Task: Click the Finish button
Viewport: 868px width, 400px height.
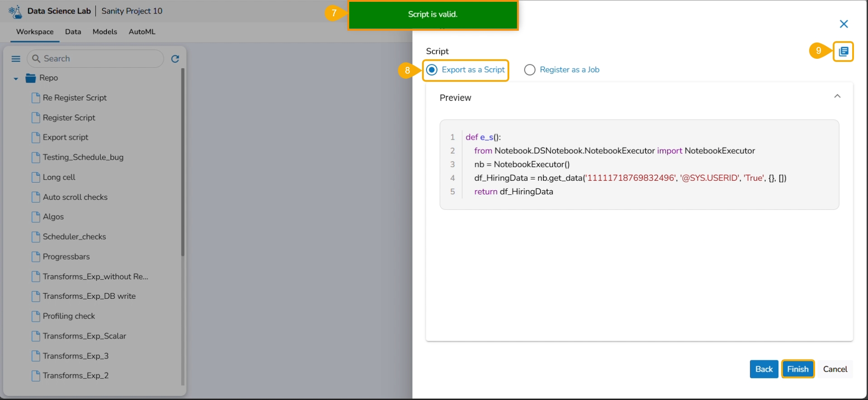Action: (x=797, y=369)
